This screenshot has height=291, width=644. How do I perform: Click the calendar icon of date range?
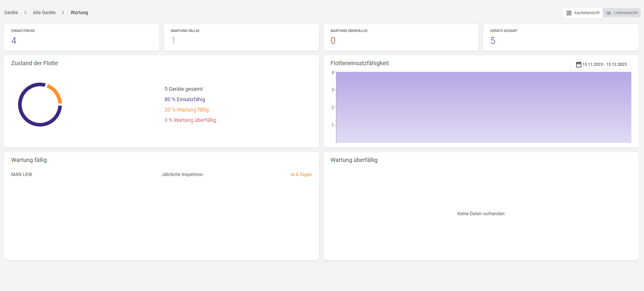coord(579,64)
